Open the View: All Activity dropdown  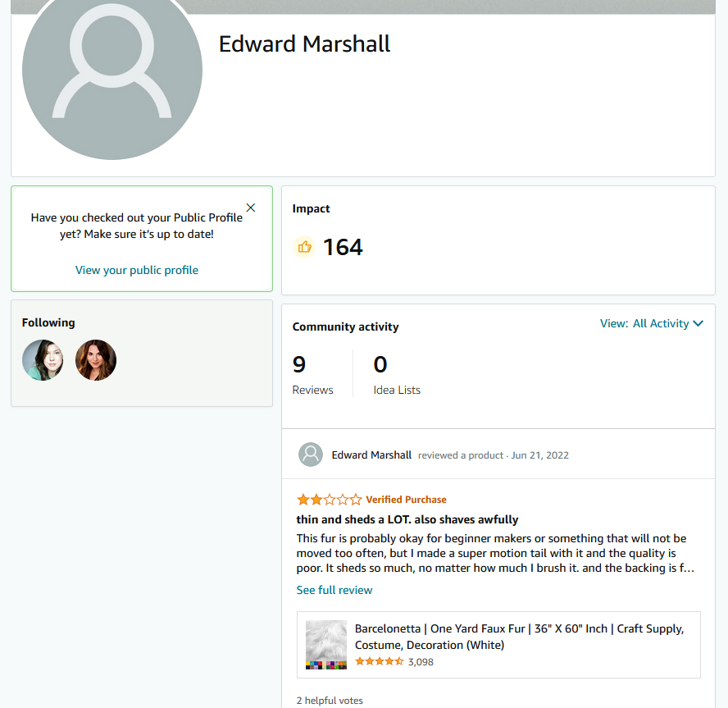[x=652, y=323]
